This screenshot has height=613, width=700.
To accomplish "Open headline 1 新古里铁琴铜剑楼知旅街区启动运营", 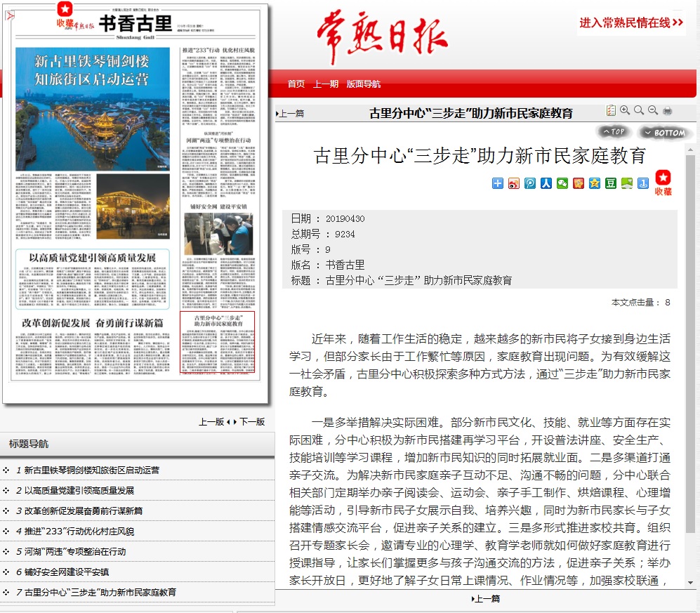I will click(x=91, y=470).
